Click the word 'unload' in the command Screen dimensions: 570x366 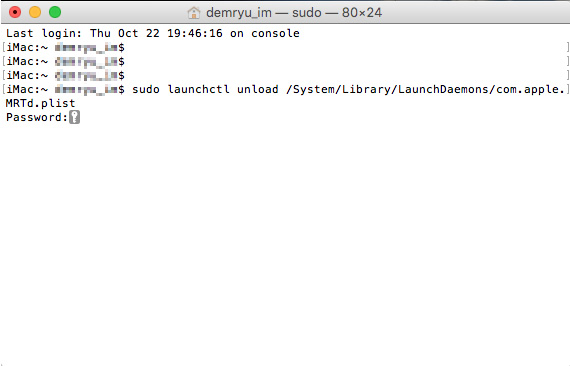[x=258, y=89]
